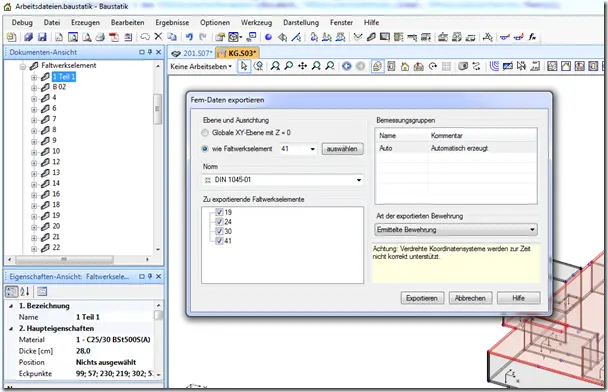Click the pan (four-arrow) view tool
Viewport: 608px width, 392px height.
302,66
